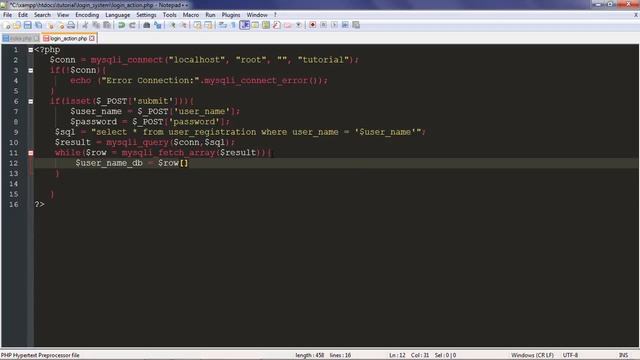
Task: Click the Stop Recording macro icon
Action: point(323,25)
